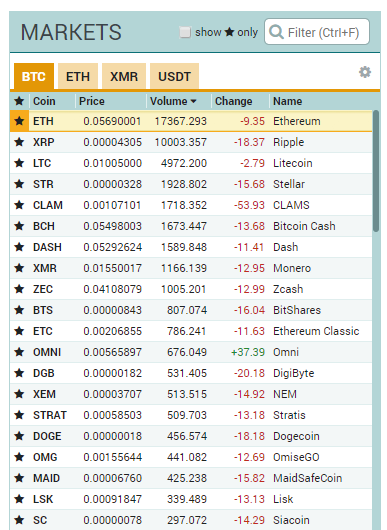Star the XEM coin row
387x530 pixels.
point(19,394)
